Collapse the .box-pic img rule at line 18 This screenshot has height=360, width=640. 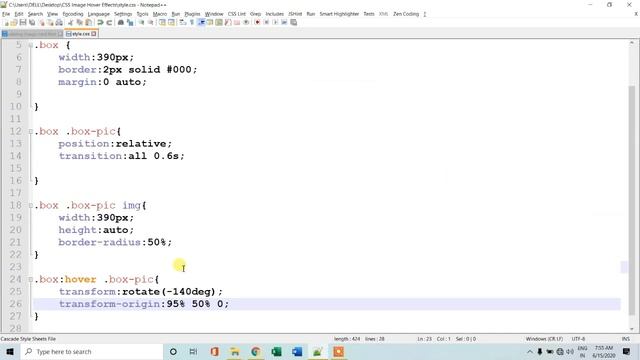(31, 206)
